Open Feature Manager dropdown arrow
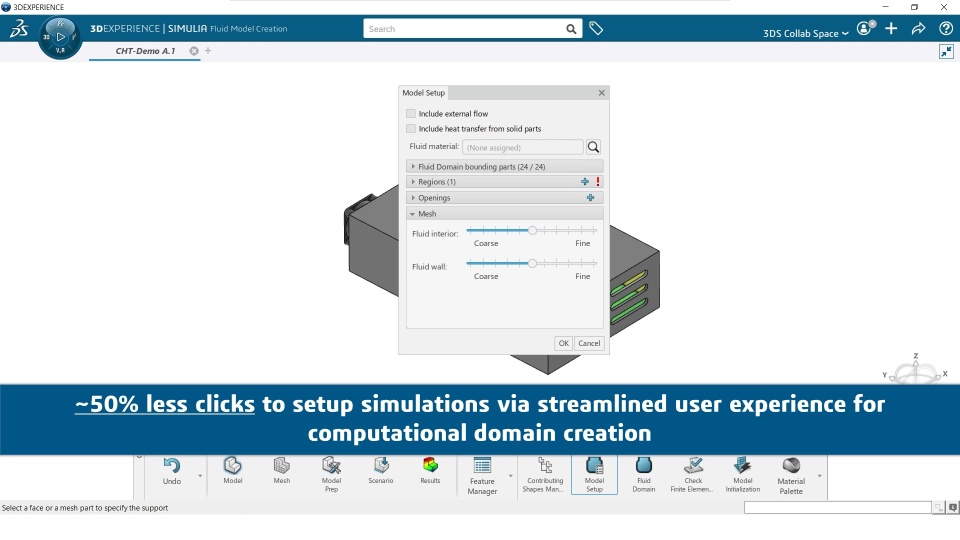This screenshot has height=540, width=960. [x=511, y=476]
